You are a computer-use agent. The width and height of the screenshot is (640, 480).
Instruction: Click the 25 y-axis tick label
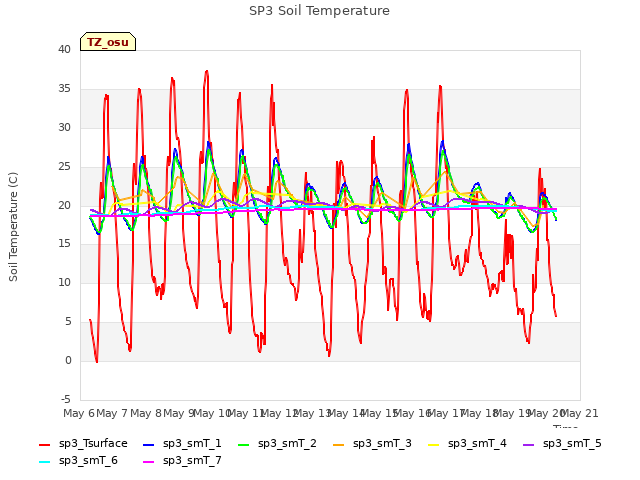click(64, 167)
